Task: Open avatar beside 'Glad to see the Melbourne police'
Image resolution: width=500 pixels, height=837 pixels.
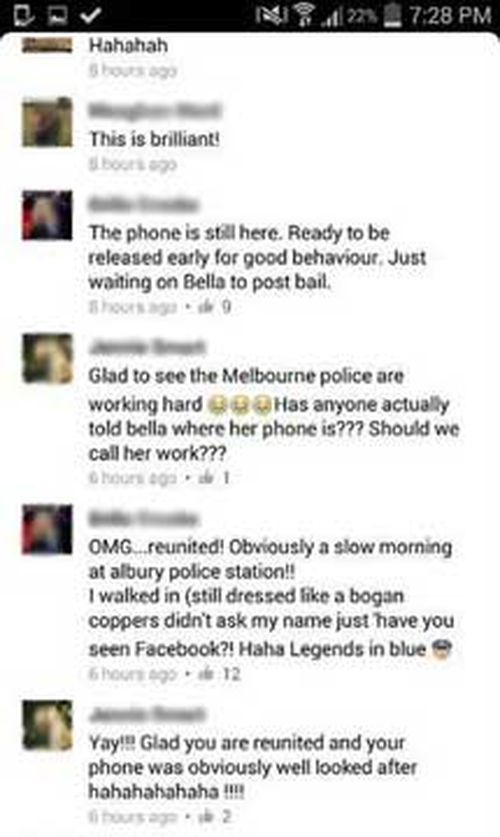Action: tap(47, 358)
